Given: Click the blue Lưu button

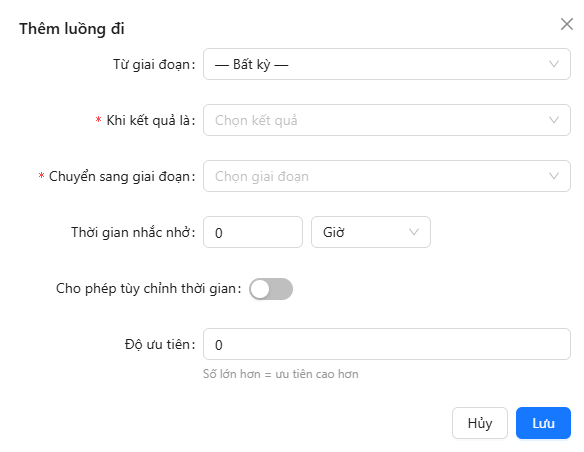Looking at the screenshot, I should (543, 423).
